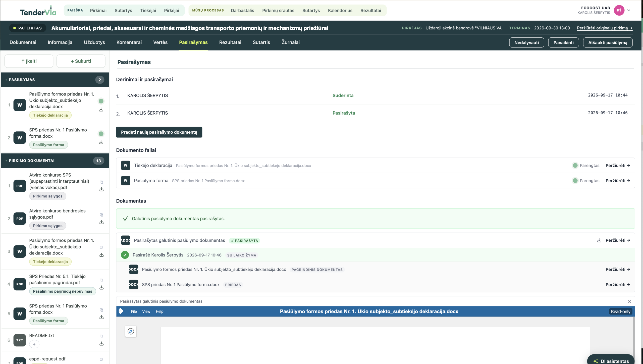Screen dimensions: 643x364
Task: Download Atviro konkurso SPS pdf file
Action: pyautogui.click(x=101, y=189)
